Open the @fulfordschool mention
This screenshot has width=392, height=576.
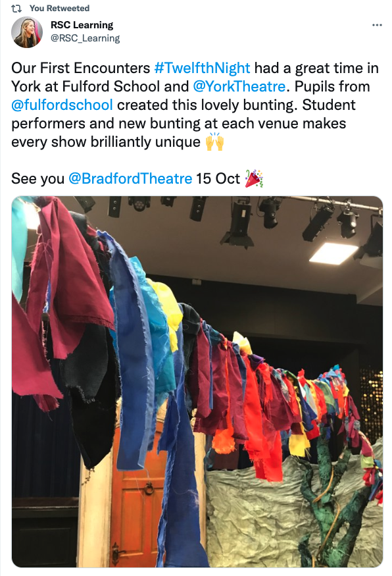62,105
